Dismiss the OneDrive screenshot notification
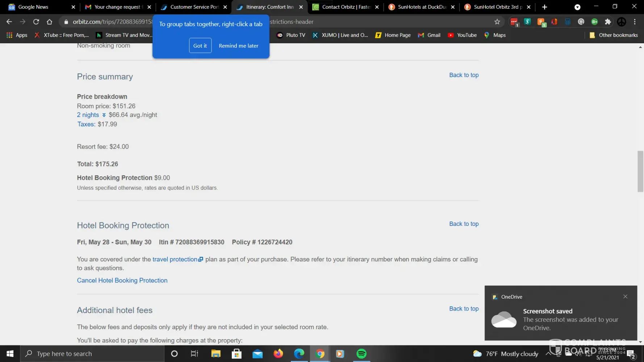644x362 pixels. click(x=625, y=296)
